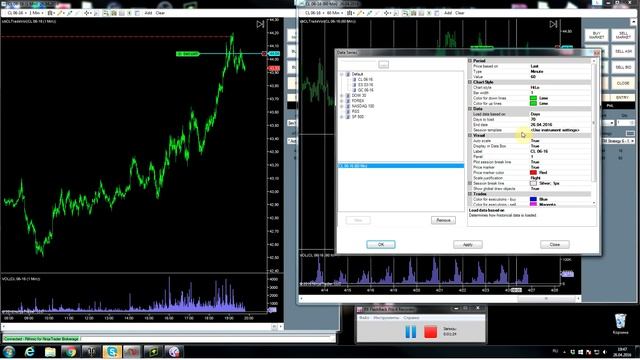Image resolution: width=640 pixels, height=360 pixels.
Task: Pause recording in the FlashBack recorder window
Action: pyautogui.click(x=411, y=331)
